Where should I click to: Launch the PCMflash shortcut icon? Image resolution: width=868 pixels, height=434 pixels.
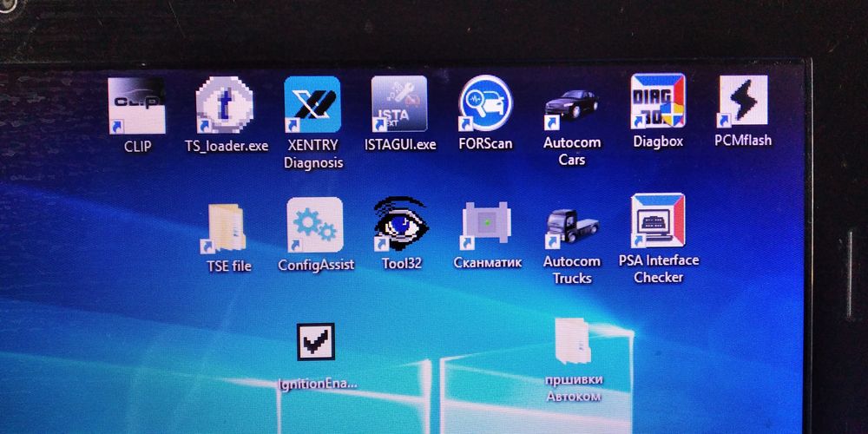point(744,100)
